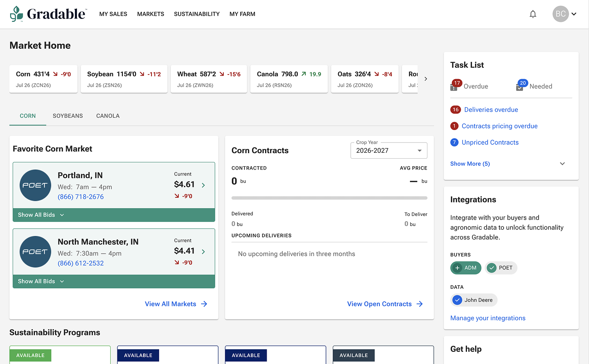Image resolution: width=589 pixels, height=364 pixels.
Task: Call Portland number (866) 718-2676
Action: click(81, 197)
